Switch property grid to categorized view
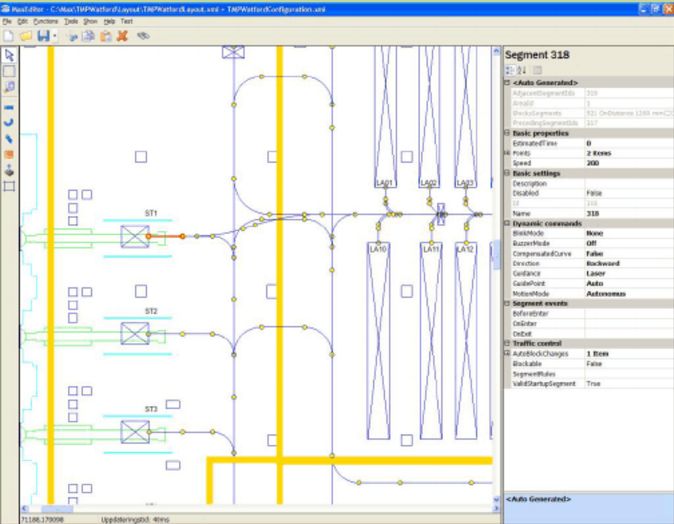 click(x=510, y=70)
